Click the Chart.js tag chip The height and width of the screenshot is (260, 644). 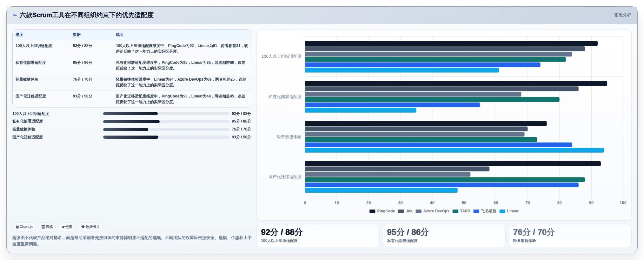(x=24, y=227)
